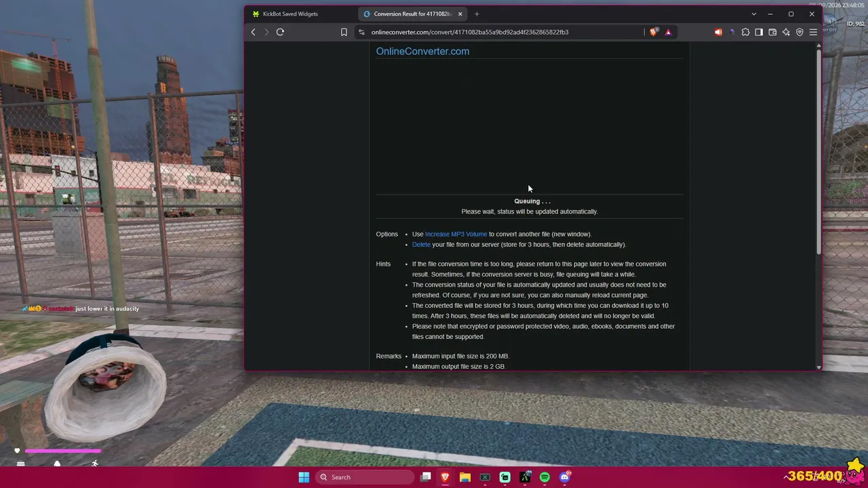Click the Delete file link
The image size is (868, 488).
(421, 245)
